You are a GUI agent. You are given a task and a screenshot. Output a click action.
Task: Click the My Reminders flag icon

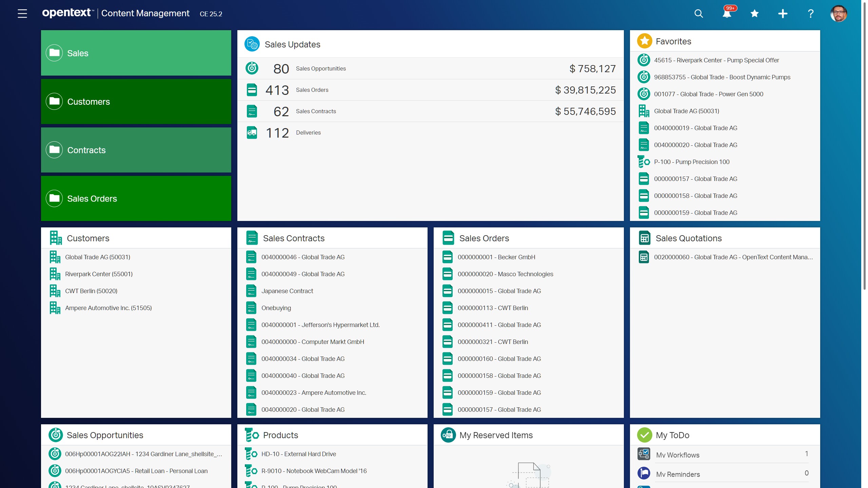point(644,473)
